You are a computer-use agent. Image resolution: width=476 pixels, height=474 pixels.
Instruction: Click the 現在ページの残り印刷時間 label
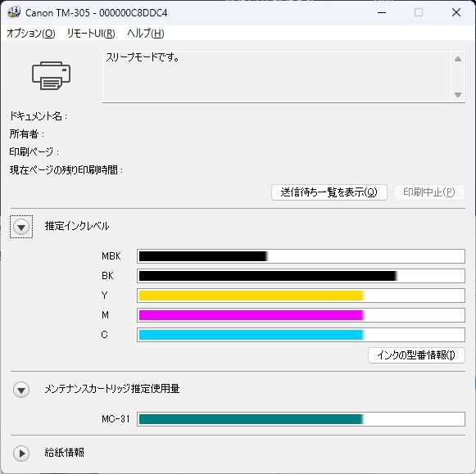point(66,170)
